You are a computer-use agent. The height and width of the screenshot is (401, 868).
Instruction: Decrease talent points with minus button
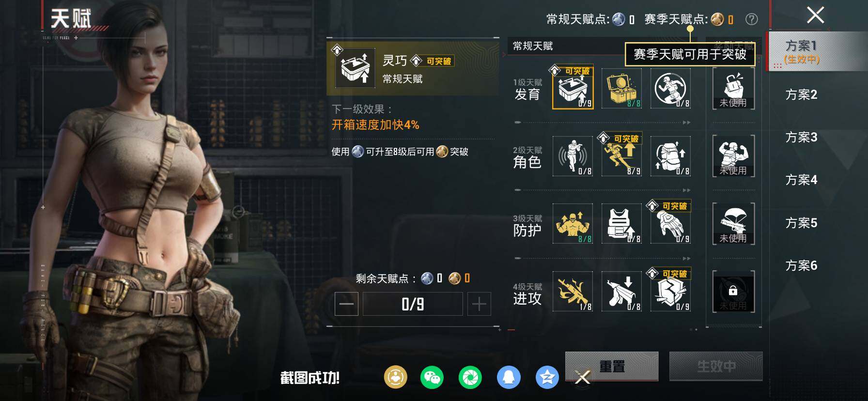click(x=346, y=304)
